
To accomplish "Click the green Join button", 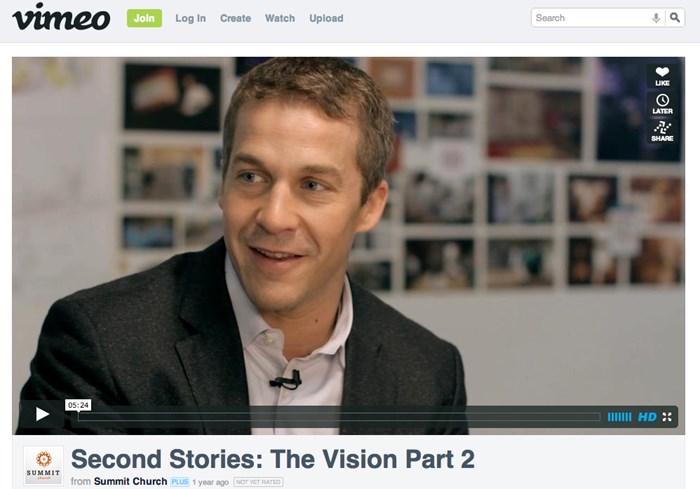I will pyautogui.click(x=144, y=18).
